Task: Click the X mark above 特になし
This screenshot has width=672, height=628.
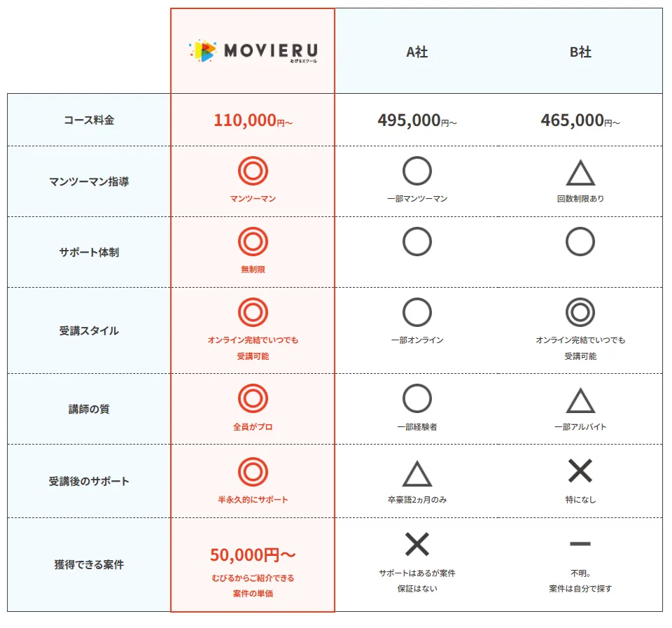Action: (580, 470)
